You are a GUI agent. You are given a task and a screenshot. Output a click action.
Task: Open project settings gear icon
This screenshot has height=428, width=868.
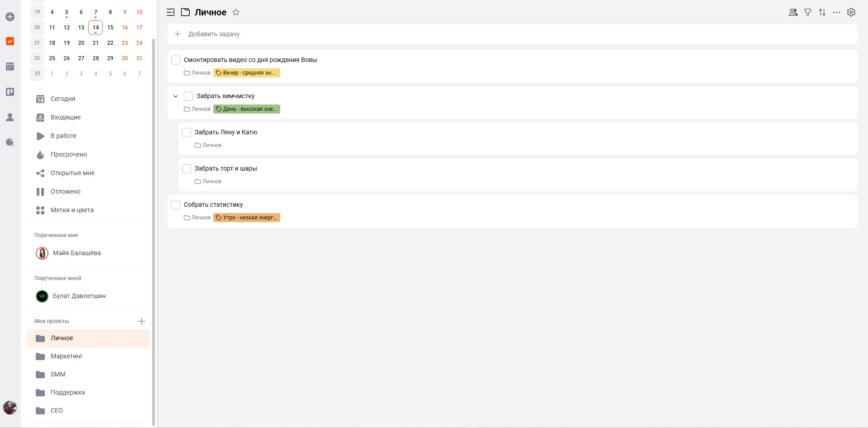[851, 12]
